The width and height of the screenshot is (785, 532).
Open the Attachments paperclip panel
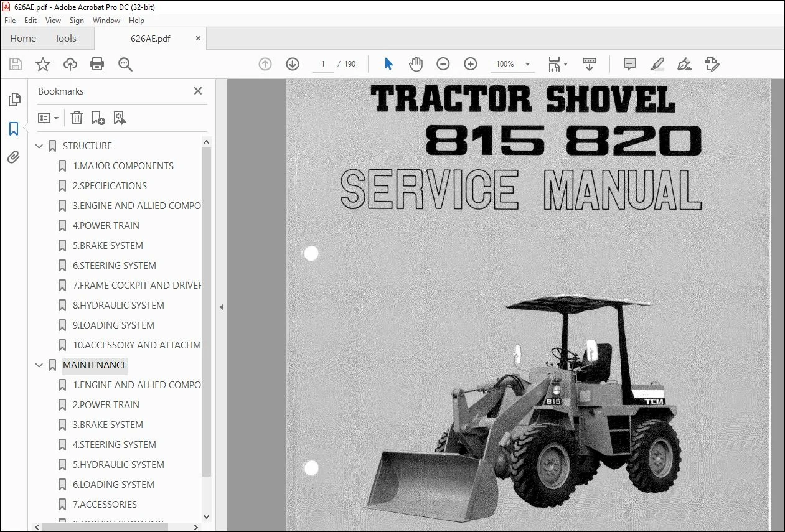[14, 157]
